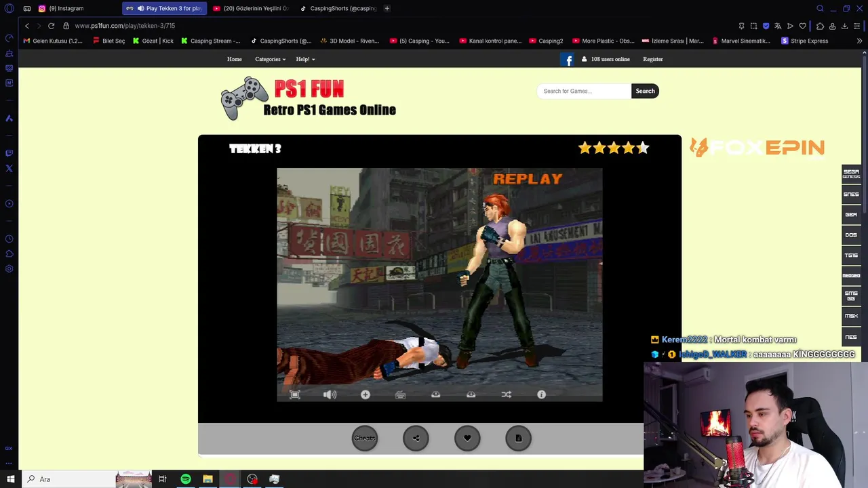Click the Search button
The width and height of the screenshot is (868, 488).
tap(645, 91)
